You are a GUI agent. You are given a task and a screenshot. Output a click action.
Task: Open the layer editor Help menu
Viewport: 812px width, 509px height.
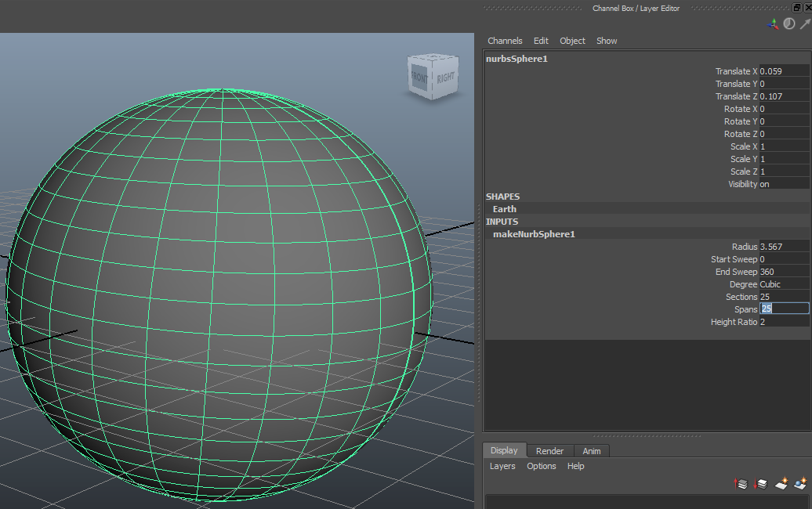pyautogui.click(x=575, y=466)
